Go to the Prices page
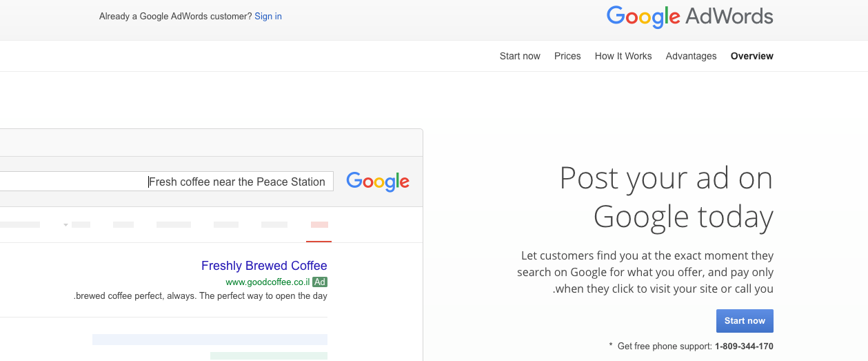 (x=567, y=56)
